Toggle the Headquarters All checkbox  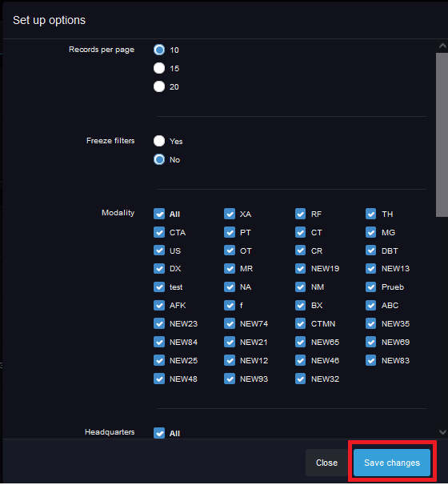pos(159,433)
